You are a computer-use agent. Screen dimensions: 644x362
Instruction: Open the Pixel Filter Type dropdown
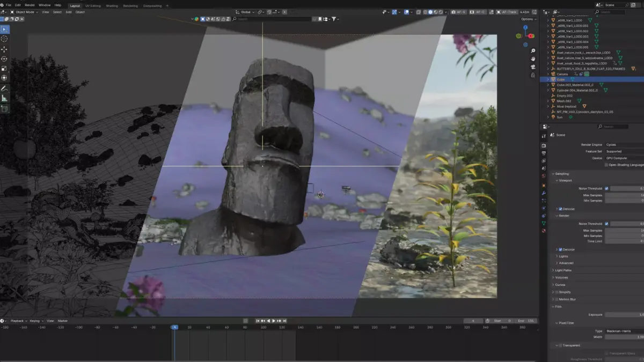(624, 331)
